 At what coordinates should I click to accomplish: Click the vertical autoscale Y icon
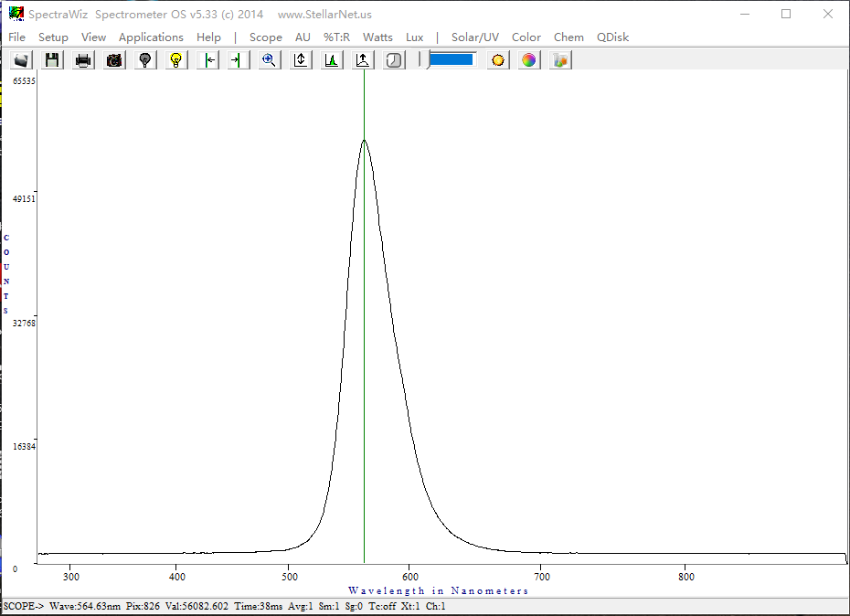[301, 60]
